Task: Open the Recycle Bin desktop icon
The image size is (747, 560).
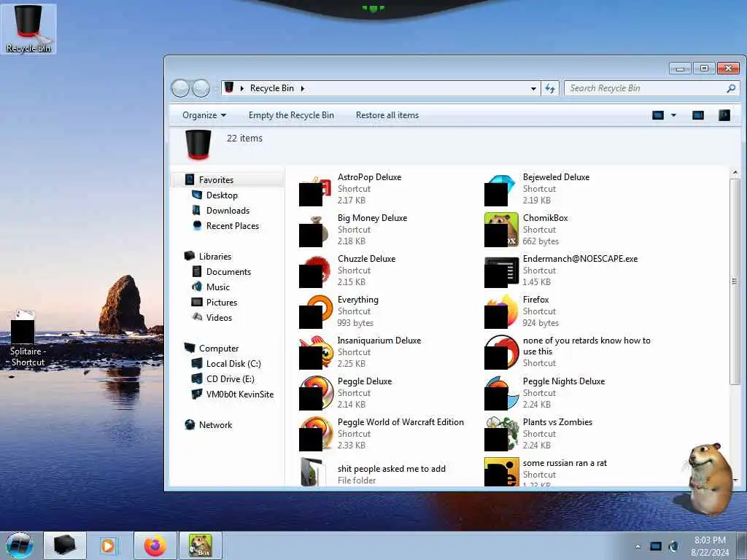Action: pyautogui.click(x=28, y=28)
